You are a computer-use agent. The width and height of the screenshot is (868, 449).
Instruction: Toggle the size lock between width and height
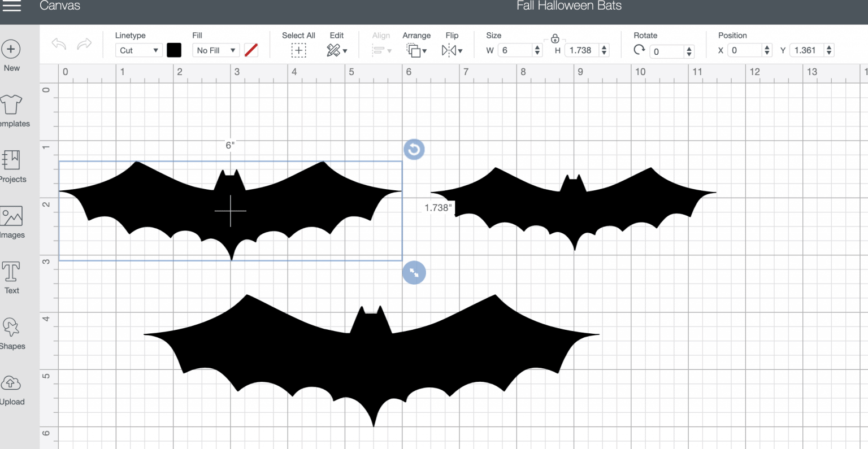555,39
